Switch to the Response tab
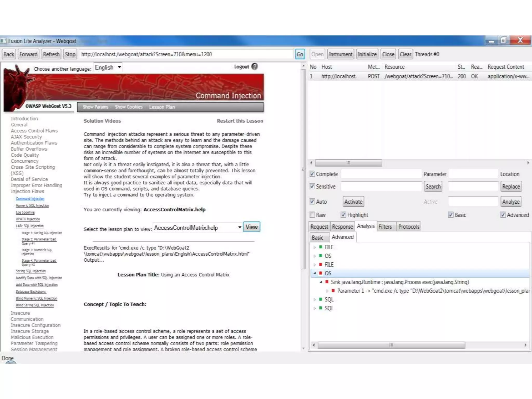 pos(342,227)
